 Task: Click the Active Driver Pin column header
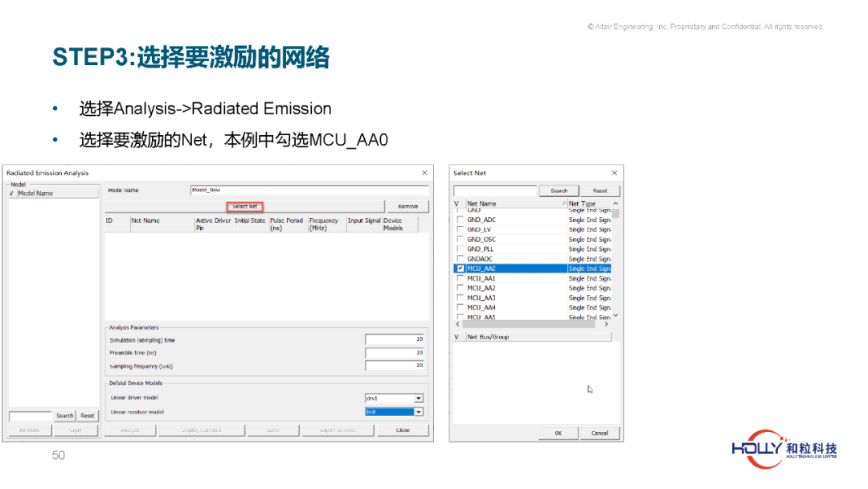(x=213, y=224)
